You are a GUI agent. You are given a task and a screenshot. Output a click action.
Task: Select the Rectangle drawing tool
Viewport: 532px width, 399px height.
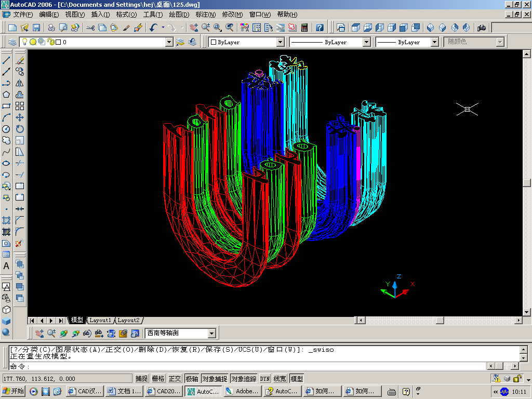pos(6,106)
